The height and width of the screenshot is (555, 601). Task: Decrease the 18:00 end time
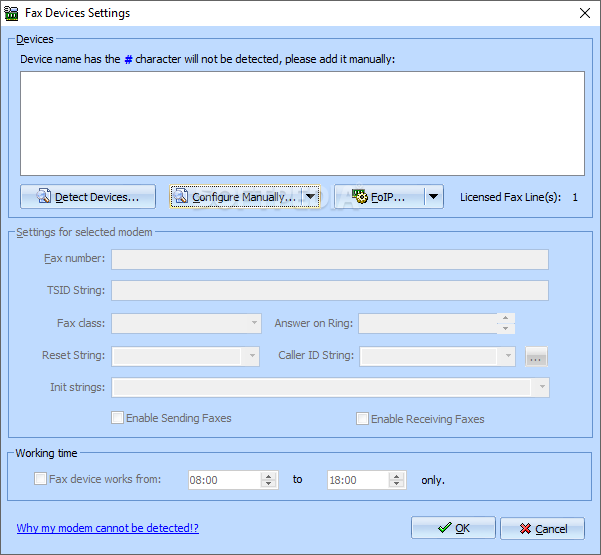click(396, 484)
